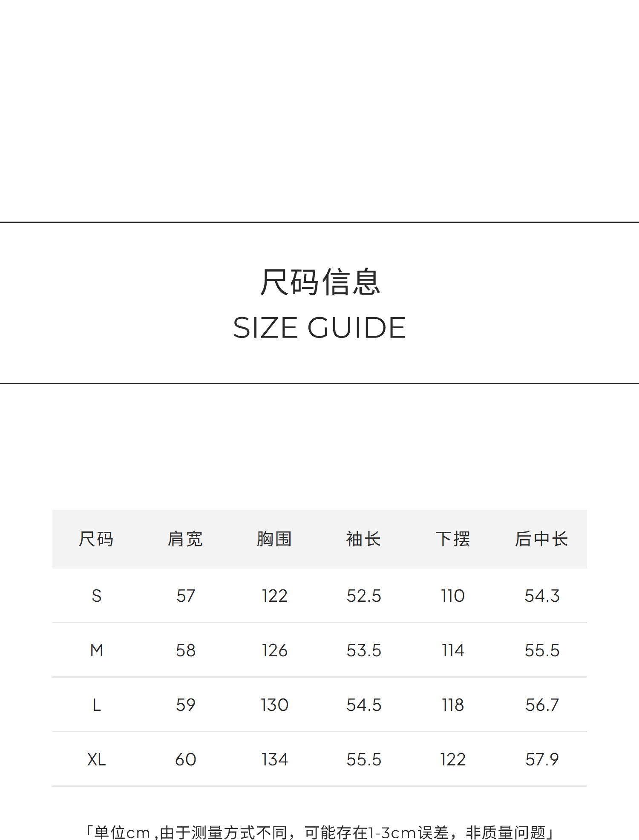Click the 胸围 column header
639x840 pixels.
pos(274,539)
